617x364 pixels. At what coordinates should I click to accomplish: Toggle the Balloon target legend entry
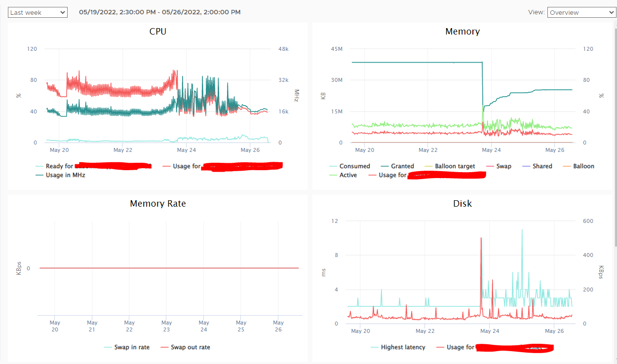[450, 166]
